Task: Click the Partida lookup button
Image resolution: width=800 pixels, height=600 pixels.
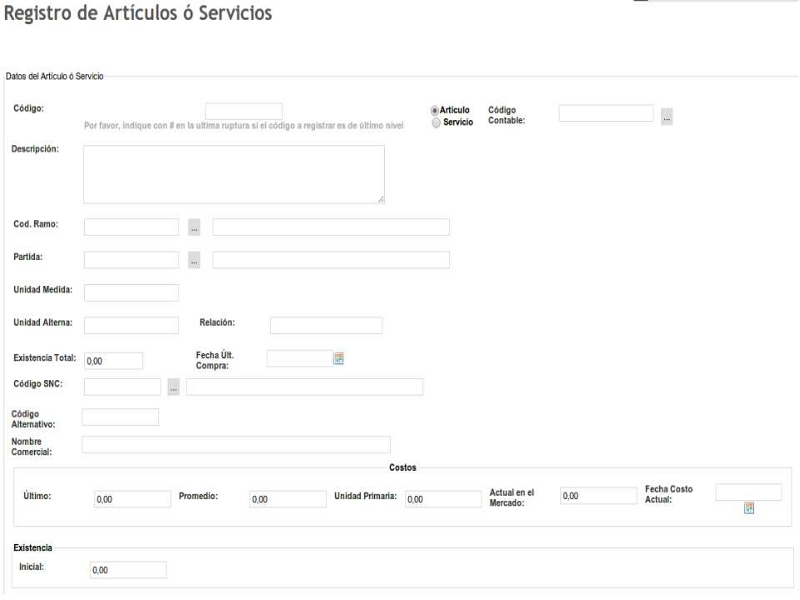Action: point(195,261)
